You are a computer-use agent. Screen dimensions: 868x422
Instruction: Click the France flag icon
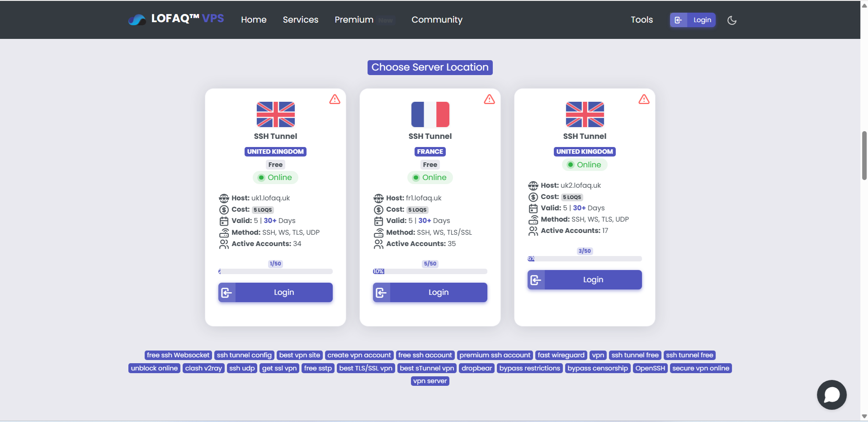430,114
